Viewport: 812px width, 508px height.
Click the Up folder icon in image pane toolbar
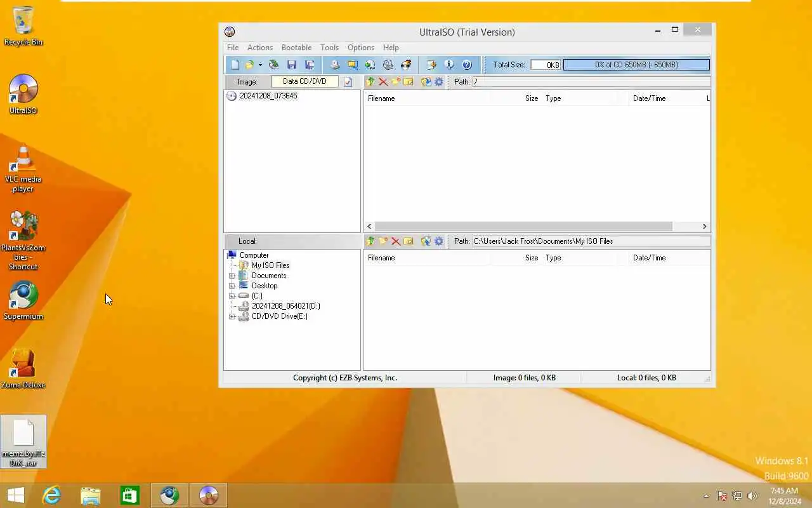pos(370,82)
